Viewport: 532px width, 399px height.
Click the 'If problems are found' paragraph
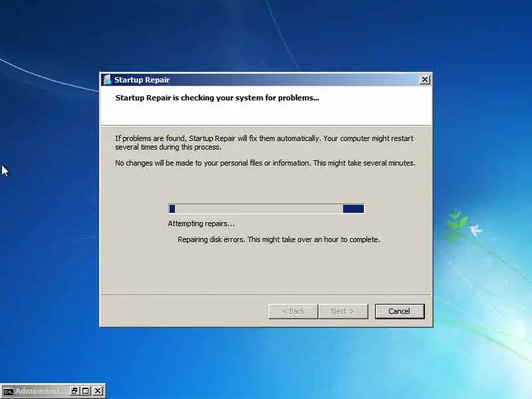pos(264,142)
